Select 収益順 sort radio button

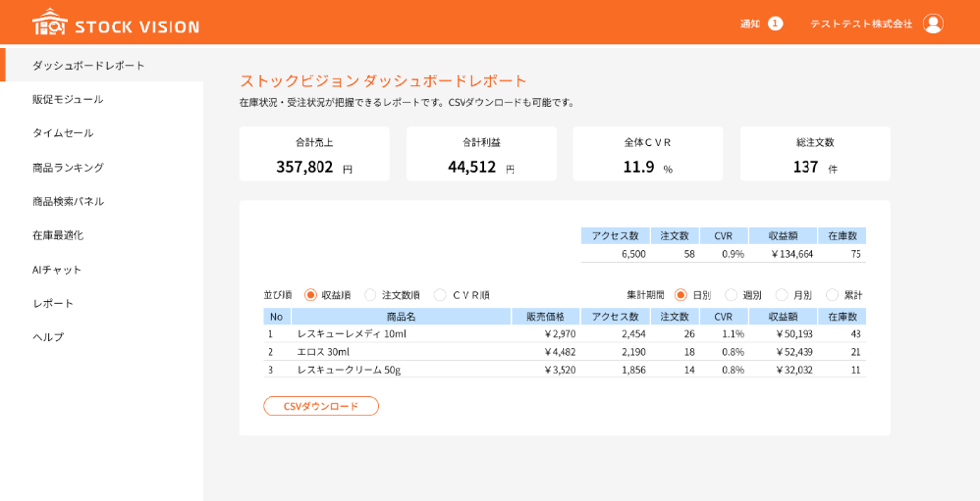(311, 295)
